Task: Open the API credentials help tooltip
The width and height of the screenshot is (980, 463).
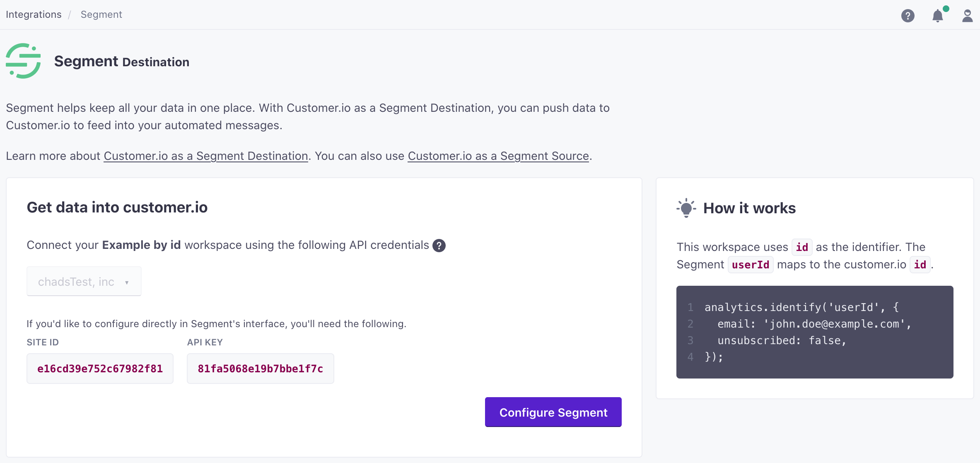Action: tap(439, 245)
